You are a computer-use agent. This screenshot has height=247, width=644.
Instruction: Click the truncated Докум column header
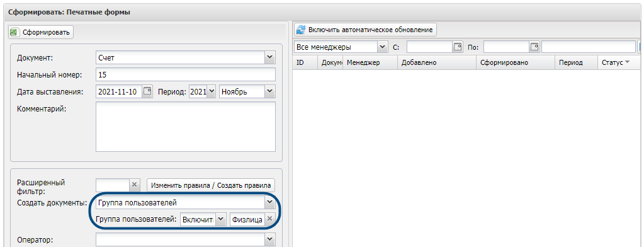tap(330, 63)
